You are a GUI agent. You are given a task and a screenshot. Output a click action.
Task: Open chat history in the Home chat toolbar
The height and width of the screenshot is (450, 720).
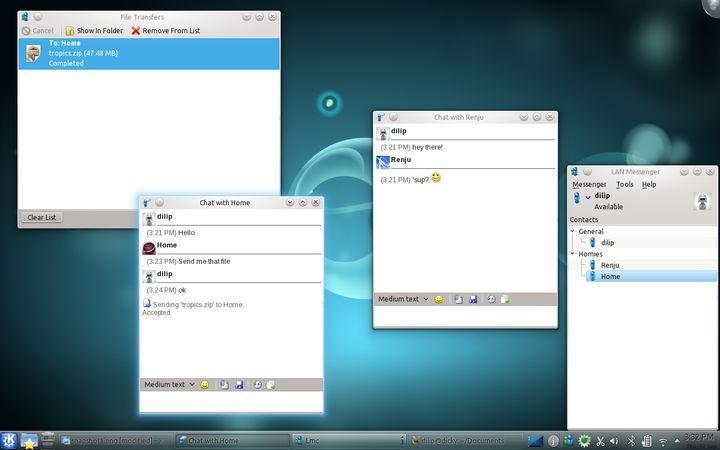click(257, 385)
